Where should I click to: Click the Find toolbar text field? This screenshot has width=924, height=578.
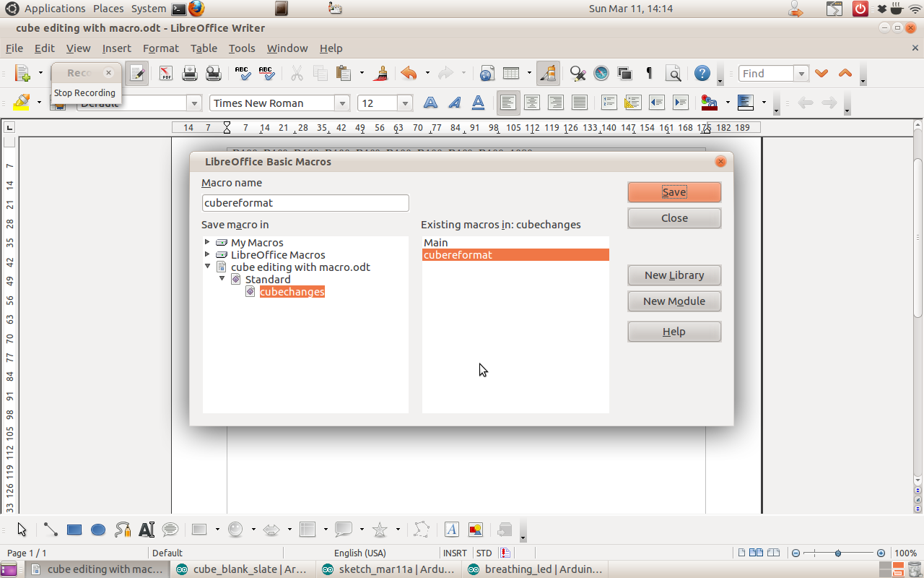point(766,74)
